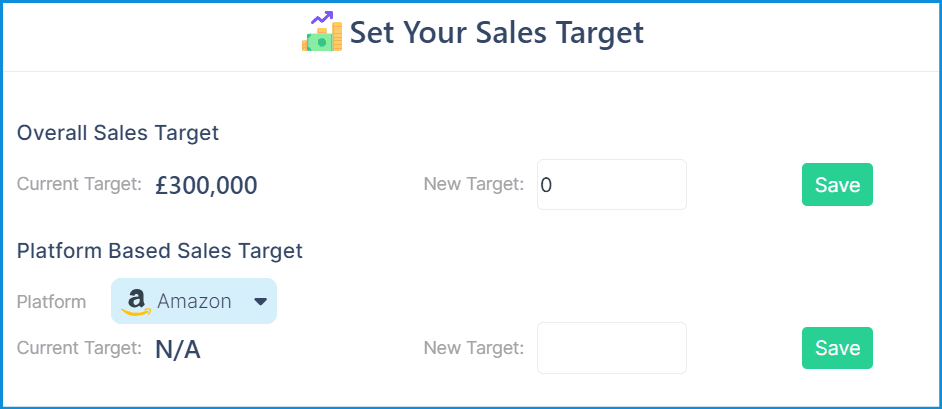Click the £300,000 current target value

206,186
